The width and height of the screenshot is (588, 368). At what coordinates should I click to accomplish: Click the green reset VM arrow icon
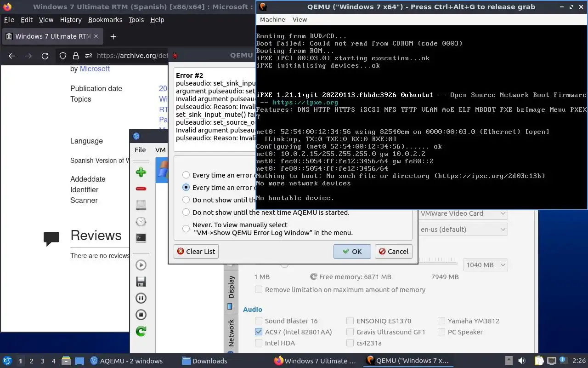click(x=141, y=331)
